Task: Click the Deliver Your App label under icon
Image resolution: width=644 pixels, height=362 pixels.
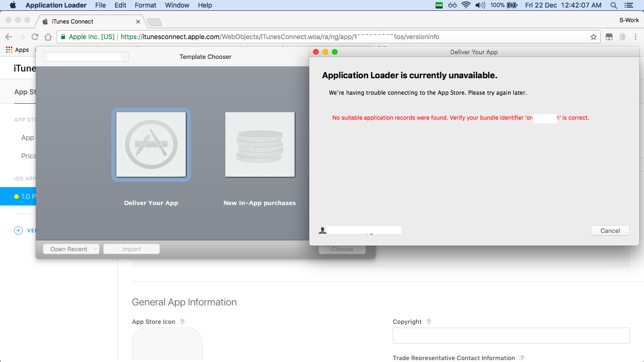Action: [x=151, y=203]
